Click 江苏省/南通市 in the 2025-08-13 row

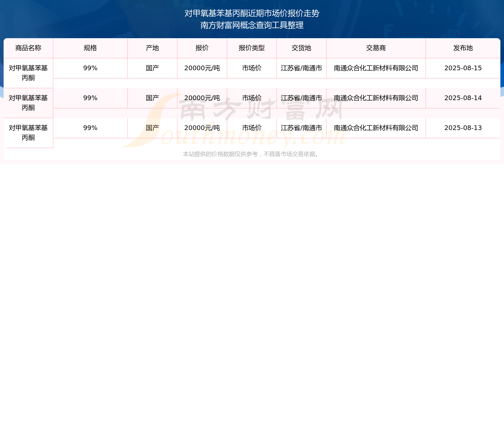[x=302, y=128]
